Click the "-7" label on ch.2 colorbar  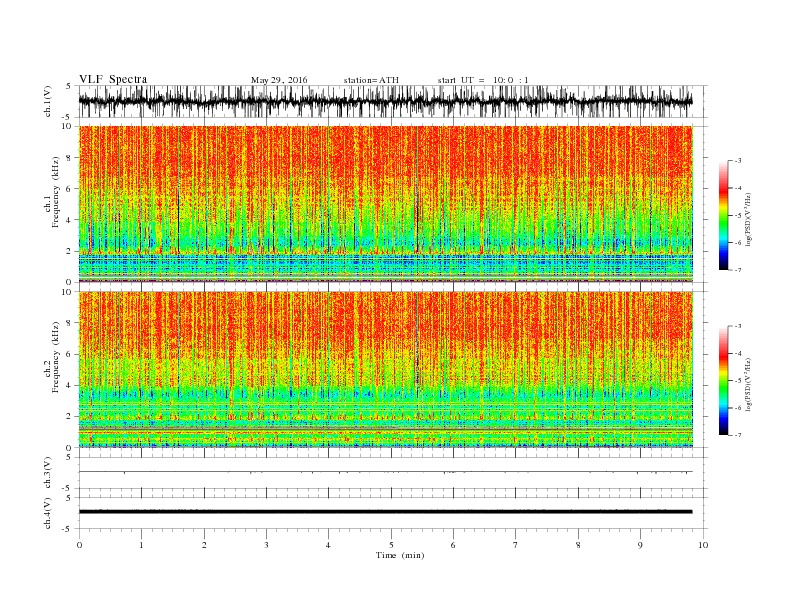[737, 435]
